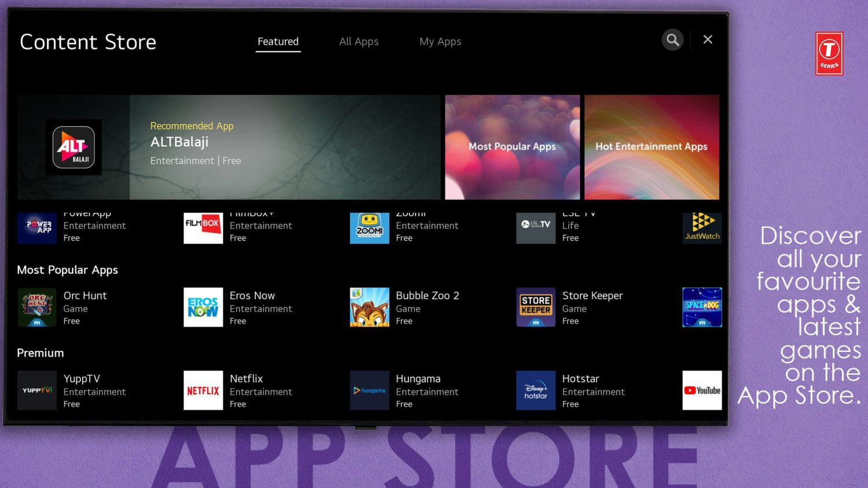Image resolution: width=868 pixels, height=488 pixels.
Task: Switch to the My Apps tab
Action: (440, 42)
